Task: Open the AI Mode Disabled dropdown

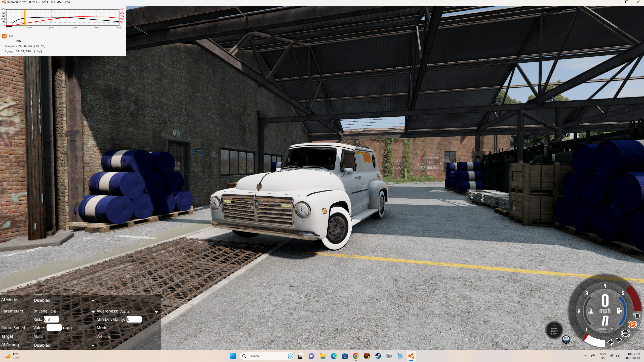Action: tap(64, 300)
